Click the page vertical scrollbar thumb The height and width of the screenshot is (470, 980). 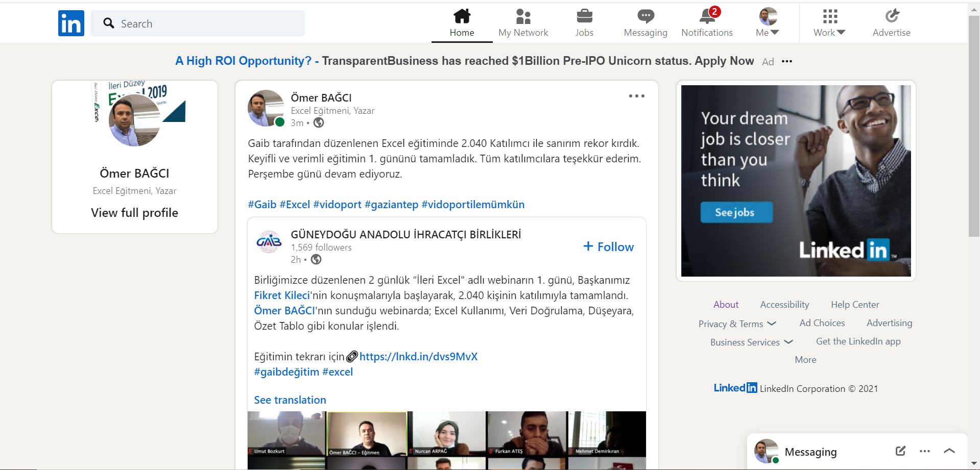[x=974, y=126]
